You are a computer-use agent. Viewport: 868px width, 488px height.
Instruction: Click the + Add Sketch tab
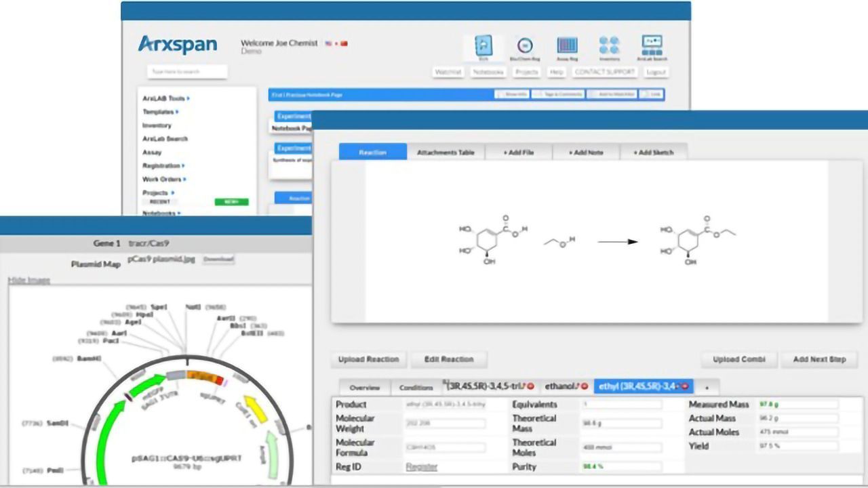tap(654, 152)
